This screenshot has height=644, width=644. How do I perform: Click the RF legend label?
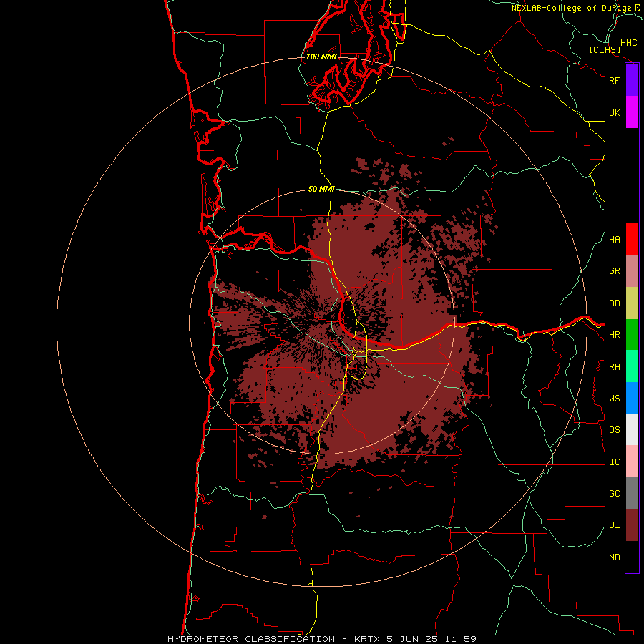[614, 80]
